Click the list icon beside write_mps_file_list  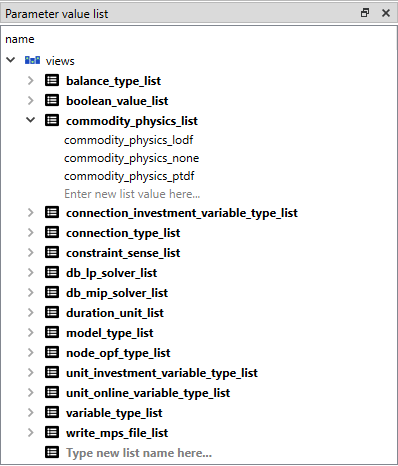(x=52, y=432)
